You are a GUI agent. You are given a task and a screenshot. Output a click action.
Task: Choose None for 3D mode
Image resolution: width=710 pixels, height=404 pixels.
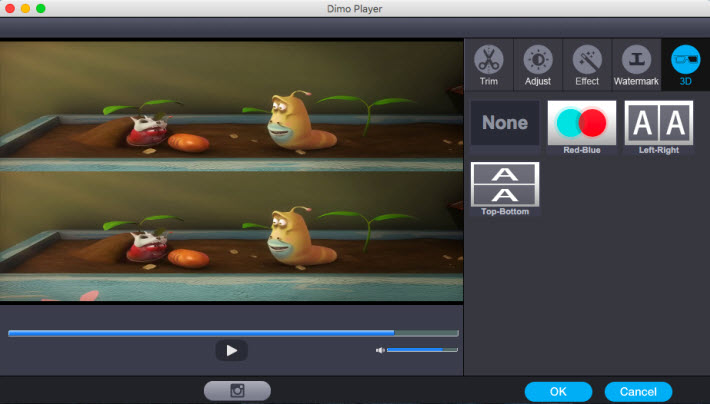[x=505, y=123]
